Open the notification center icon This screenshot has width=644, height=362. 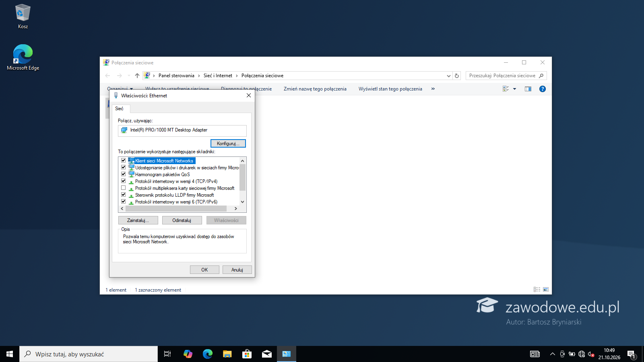click(x=631, y=354)
